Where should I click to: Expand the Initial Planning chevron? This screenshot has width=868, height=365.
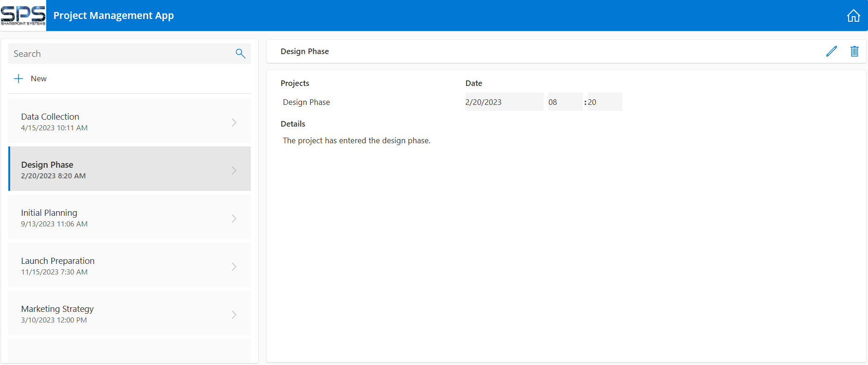coord(234,219)
